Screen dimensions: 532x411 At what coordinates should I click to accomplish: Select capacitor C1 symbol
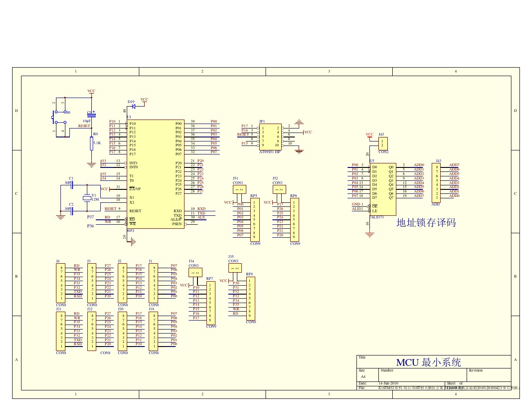tap(72, 184)
